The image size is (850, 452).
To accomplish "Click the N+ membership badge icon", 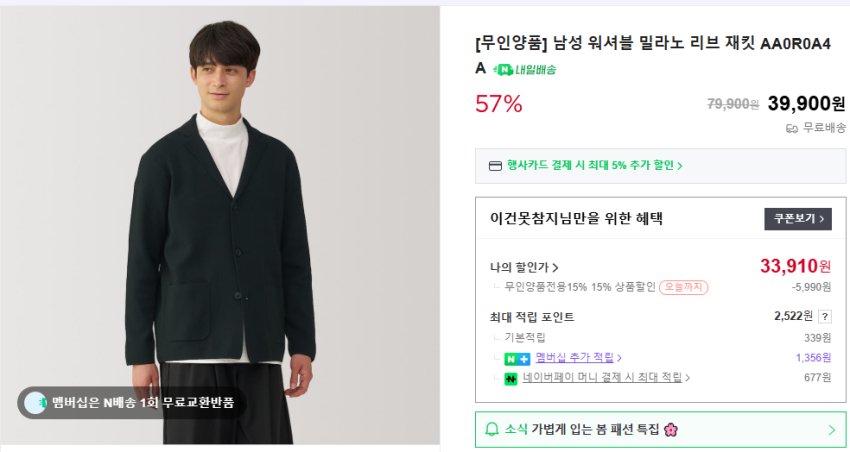I will (x=517, y=358).
